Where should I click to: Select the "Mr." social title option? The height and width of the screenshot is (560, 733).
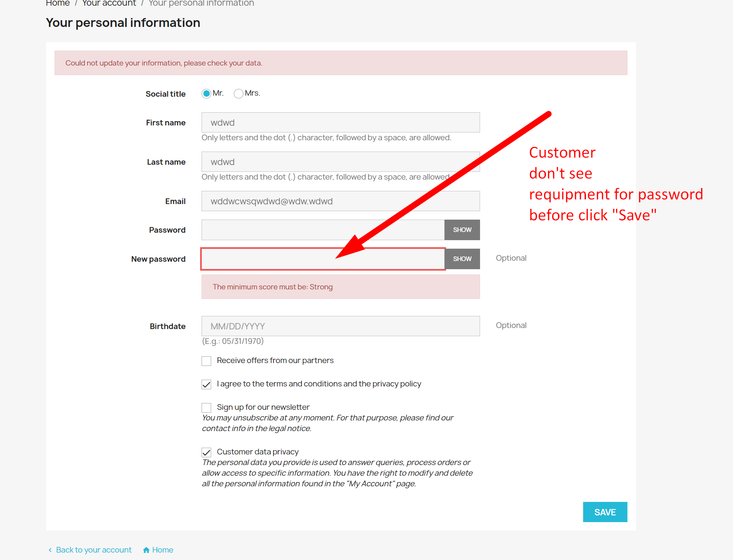point(206,94)
